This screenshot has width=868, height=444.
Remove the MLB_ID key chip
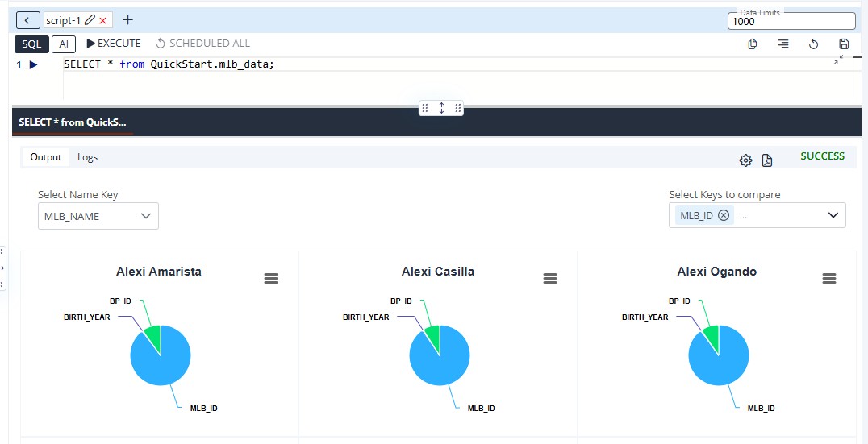(x=724, y=215)
